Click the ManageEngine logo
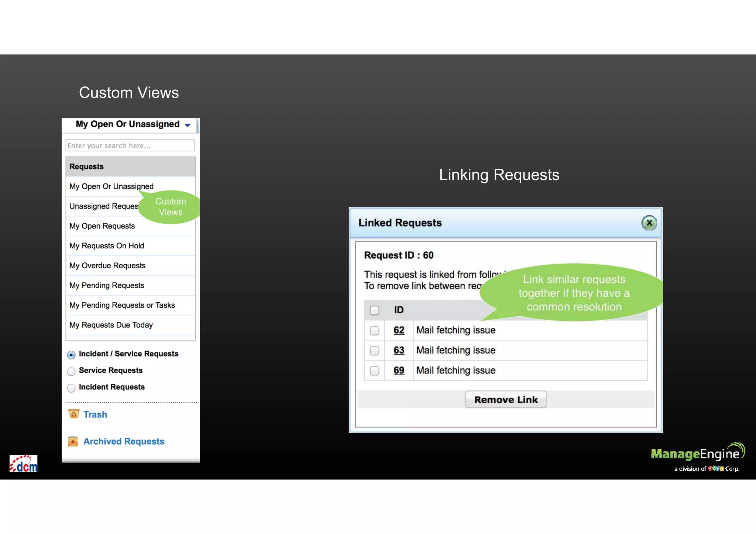This screenshot has width=756, height=534. coord(698,457)
